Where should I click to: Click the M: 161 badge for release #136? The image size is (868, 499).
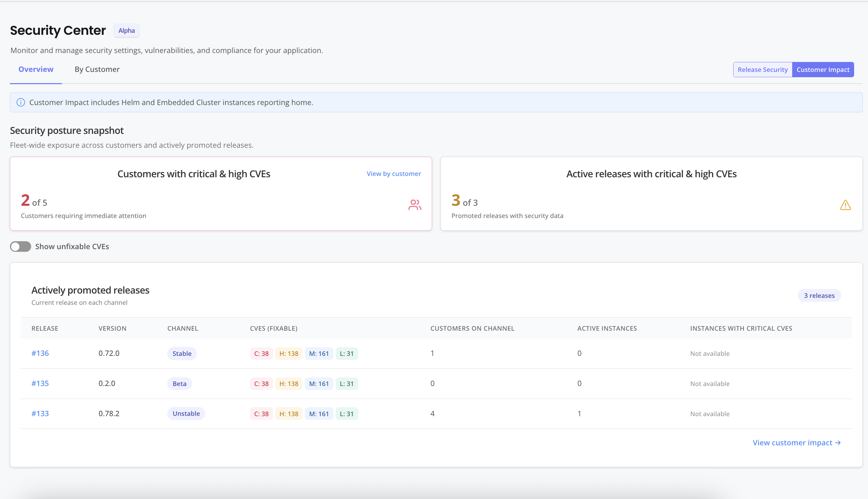coord(319,353)
